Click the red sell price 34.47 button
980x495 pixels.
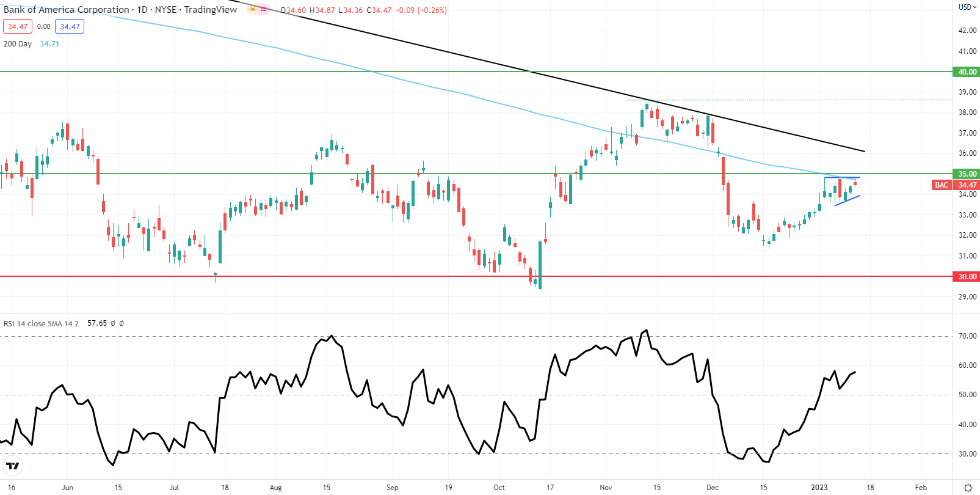pyautogui.click(x=18, y=27)
